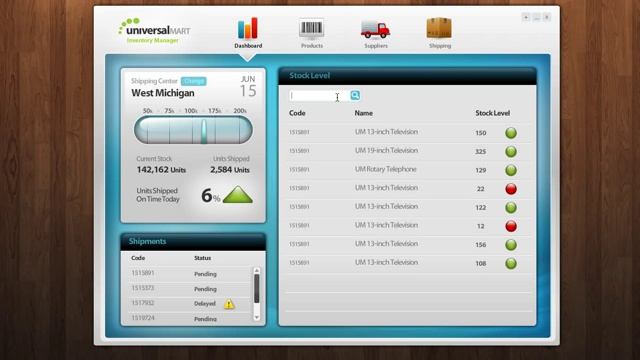Click green status dot for stock 122
640x360 pixels.
coord(511,207)
